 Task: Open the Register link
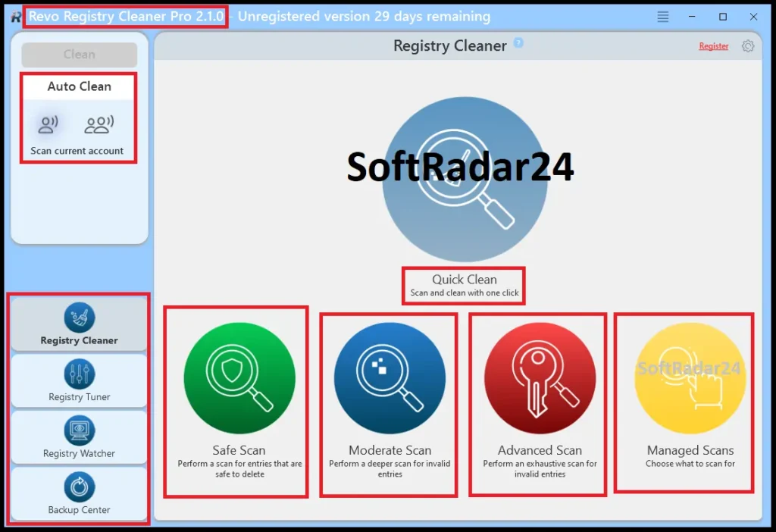[713, 45]
